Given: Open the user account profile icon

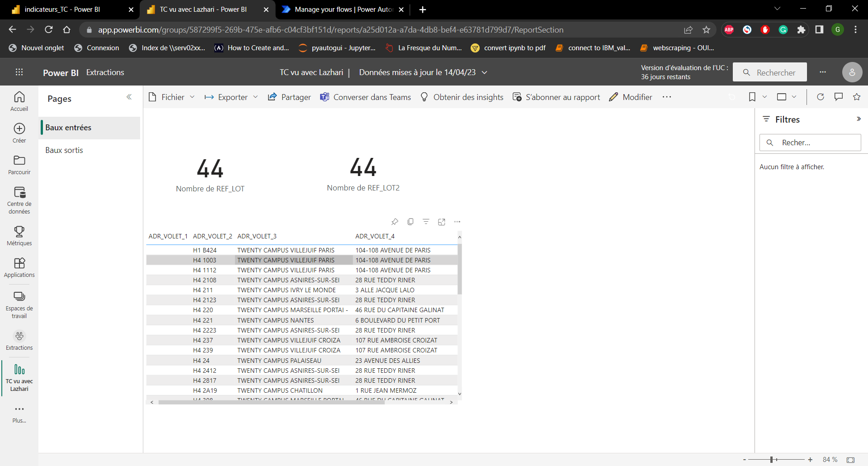Looking at the screenshot, I should (x=852, y=72).
